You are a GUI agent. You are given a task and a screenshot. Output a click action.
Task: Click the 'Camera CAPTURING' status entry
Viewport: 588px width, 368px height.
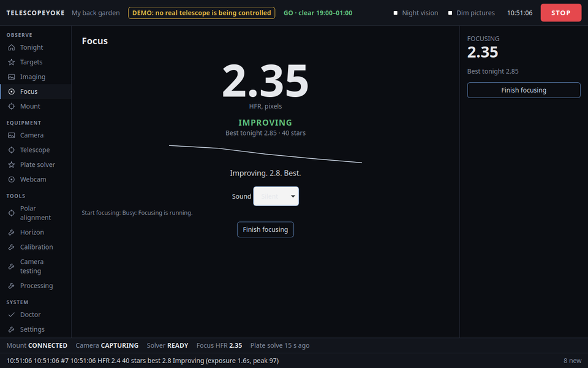(107, 345)
